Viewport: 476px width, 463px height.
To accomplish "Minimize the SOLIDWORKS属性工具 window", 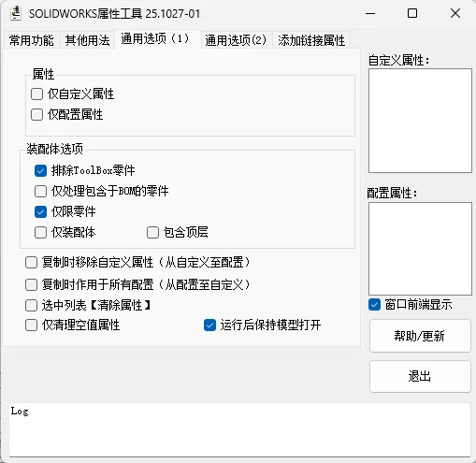I will pyautogui.click(x=370, y=13).
